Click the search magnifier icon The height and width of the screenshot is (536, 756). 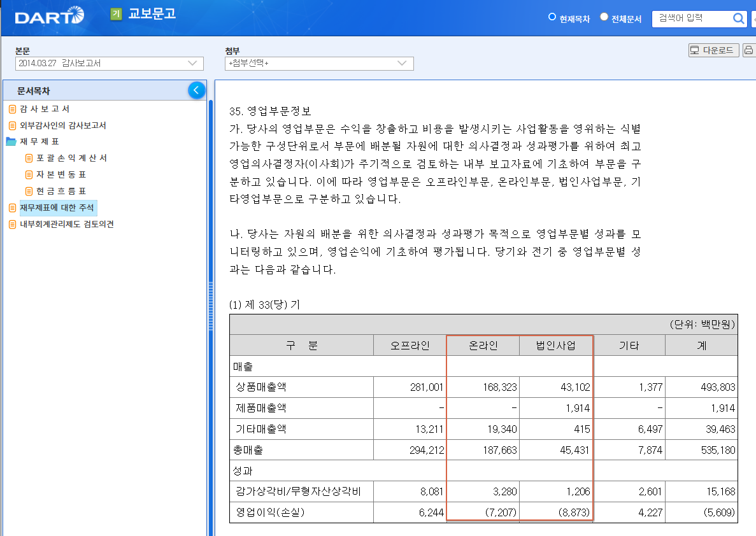point(738,18)
